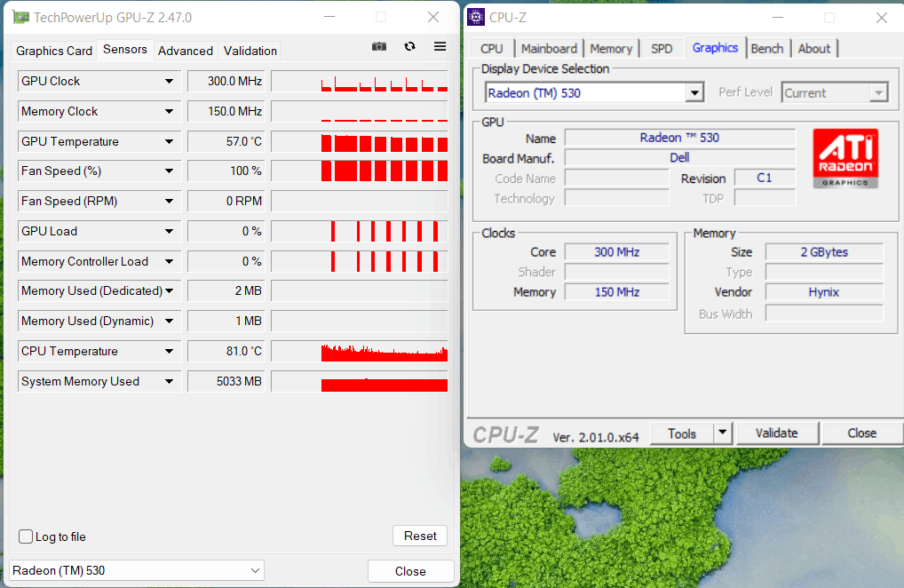Open the CPU-Z About tab

pyautogui.click(x=814, y=49)
